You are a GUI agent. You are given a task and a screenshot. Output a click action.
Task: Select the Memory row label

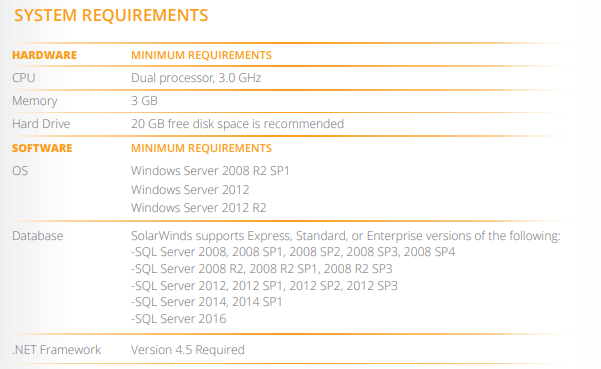pyautogui.click(x=34, y=101)
